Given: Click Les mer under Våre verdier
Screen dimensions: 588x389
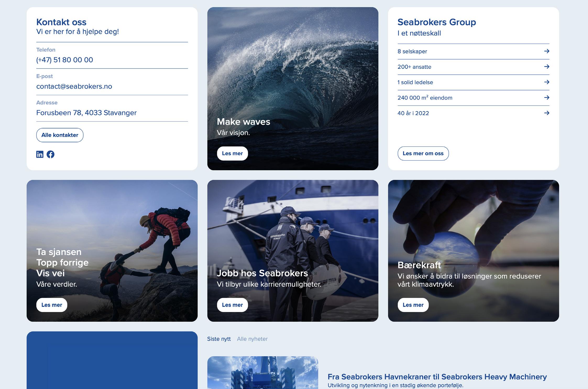Looking at the screenshot, I should [x=52, y=305].
